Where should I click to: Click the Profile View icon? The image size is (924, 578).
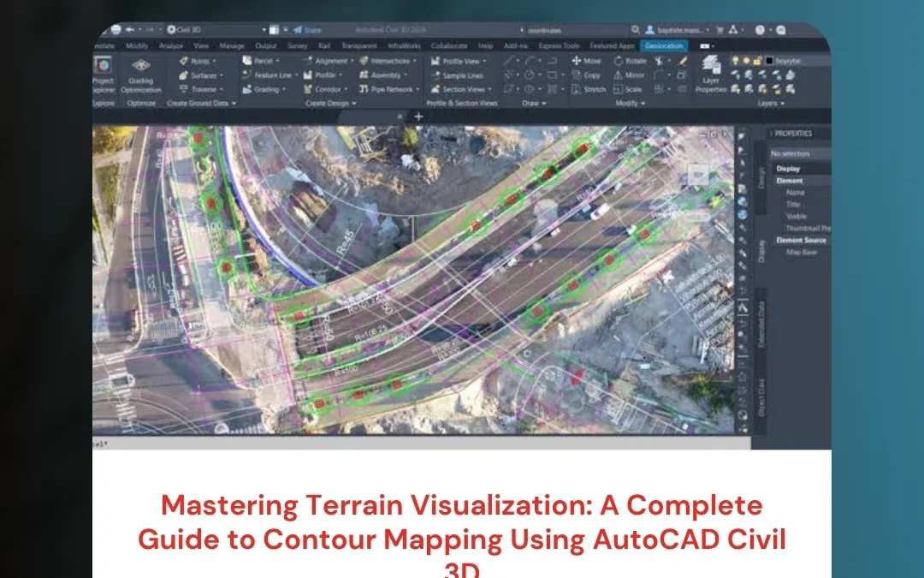coord(435,61)
